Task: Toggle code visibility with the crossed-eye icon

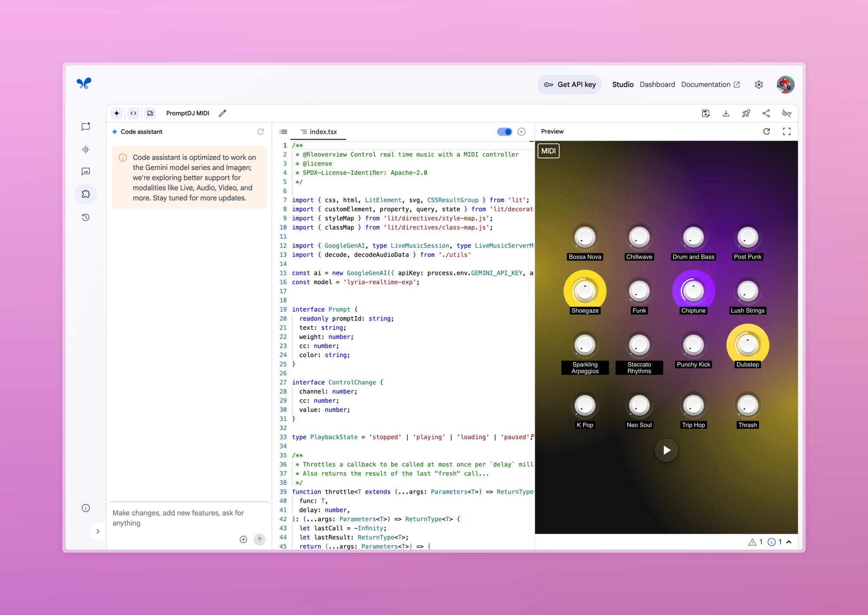Action: pyautogui.click(x=786, y=113)
